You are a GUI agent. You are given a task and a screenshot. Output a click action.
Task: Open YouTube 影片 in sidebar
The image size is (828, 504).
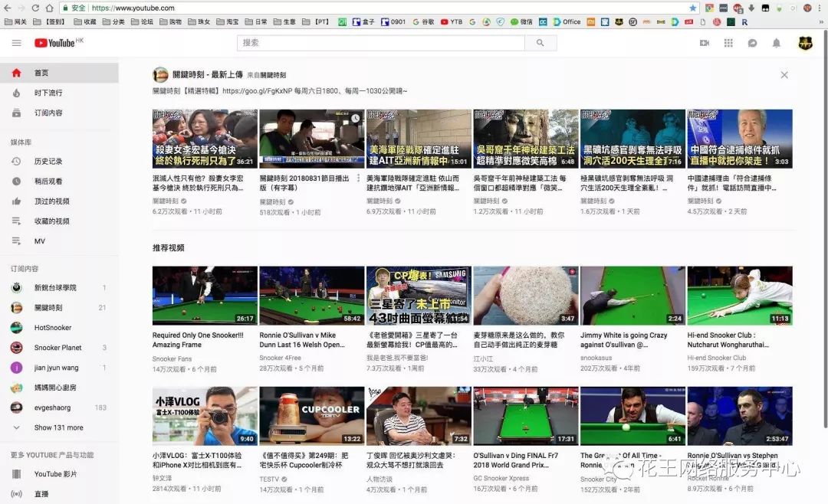pyautogui.click(x=59, y=474)
